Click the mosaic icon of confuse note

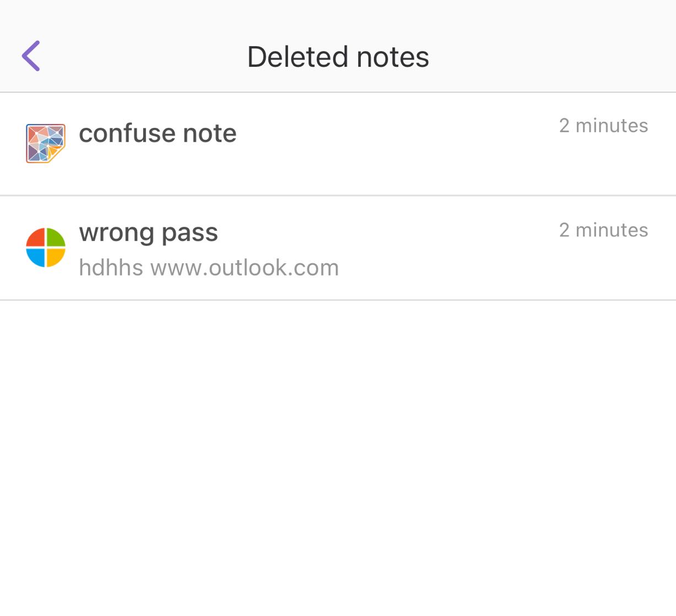point(45,143)
